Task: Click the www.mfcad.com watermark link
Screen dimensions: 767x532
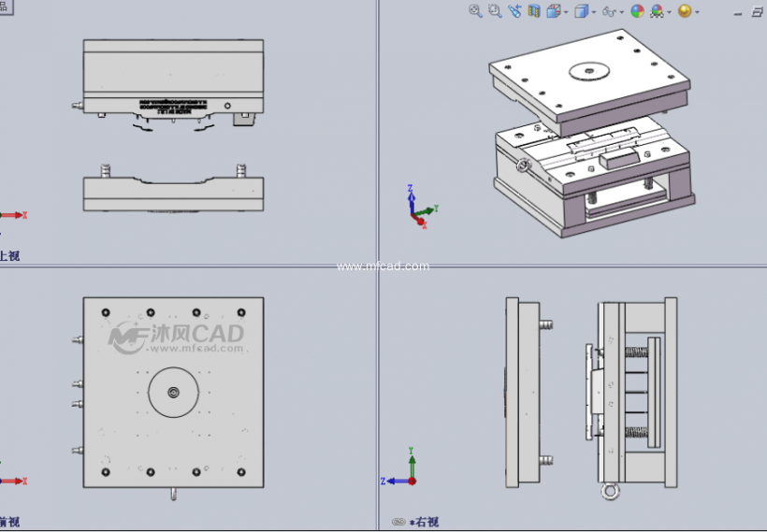Action: pyautogui.click(x=383, y=266)
